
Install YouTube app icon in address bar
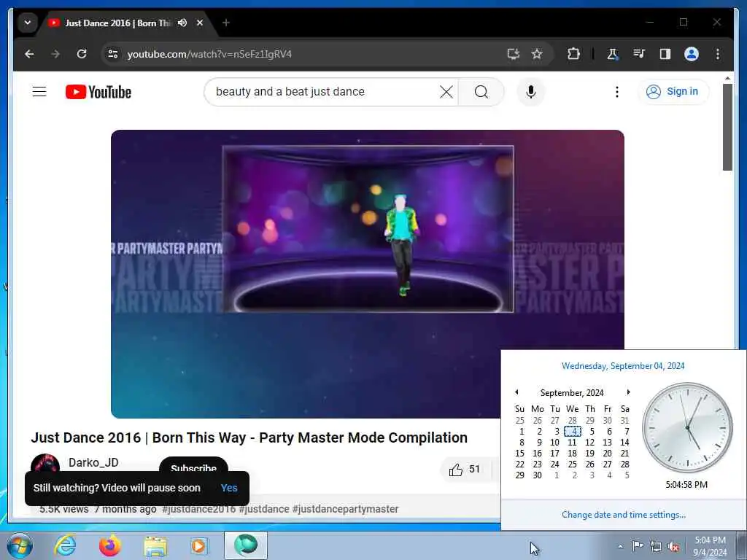[513, 54]
